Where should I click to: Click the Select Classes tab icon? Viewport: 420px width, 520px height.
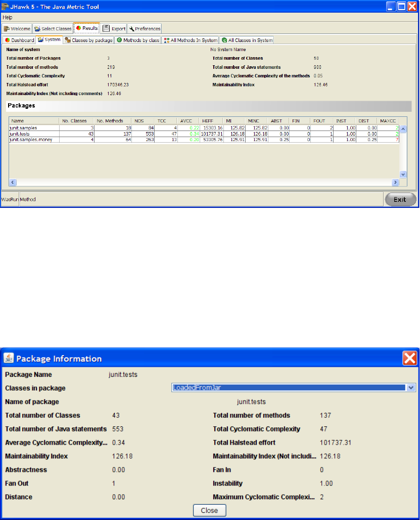click(x=37, y=29)
